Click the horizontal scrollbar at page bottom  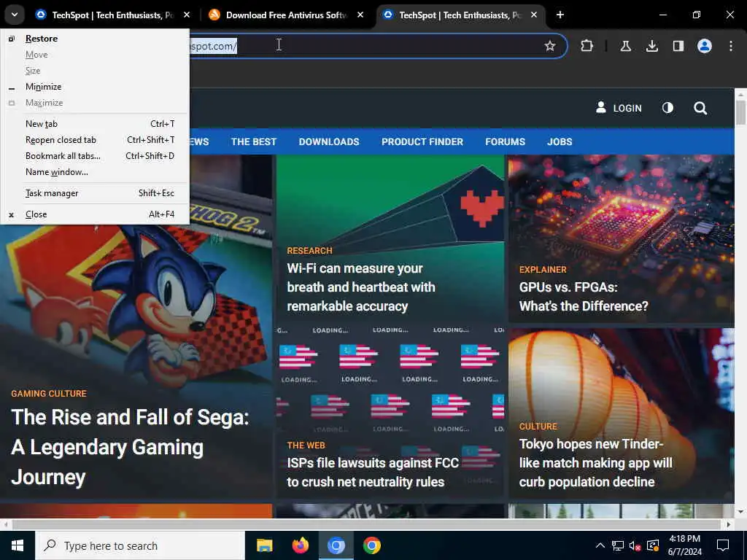(x=366, y=524)
